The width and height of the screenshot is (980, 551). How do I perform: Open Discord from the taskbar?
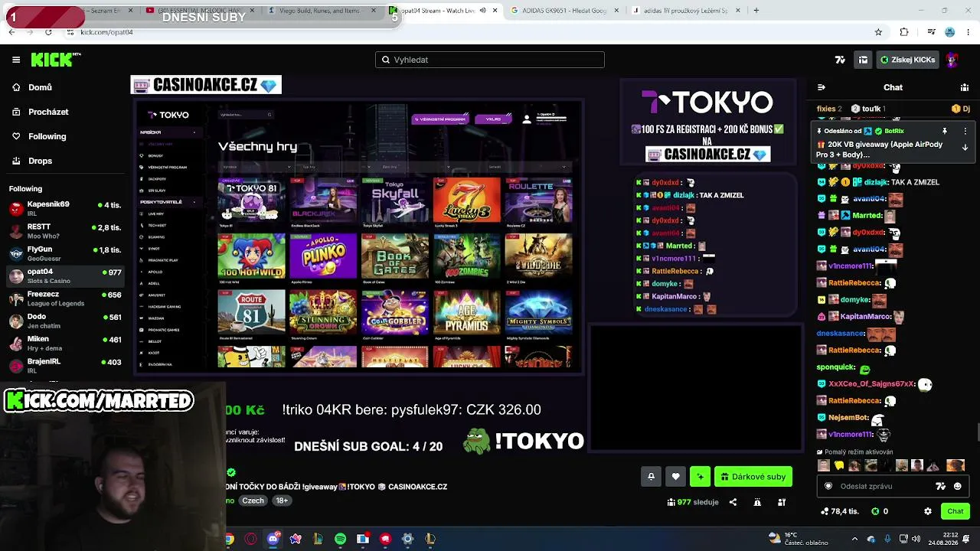coord(273,539)
